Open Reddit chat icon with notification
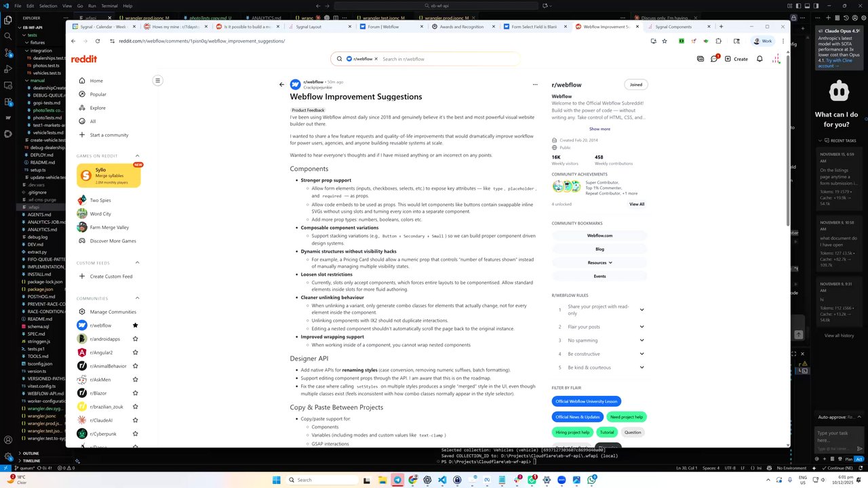This screenshot has height=488, width=868. click(x=714, y=59)
